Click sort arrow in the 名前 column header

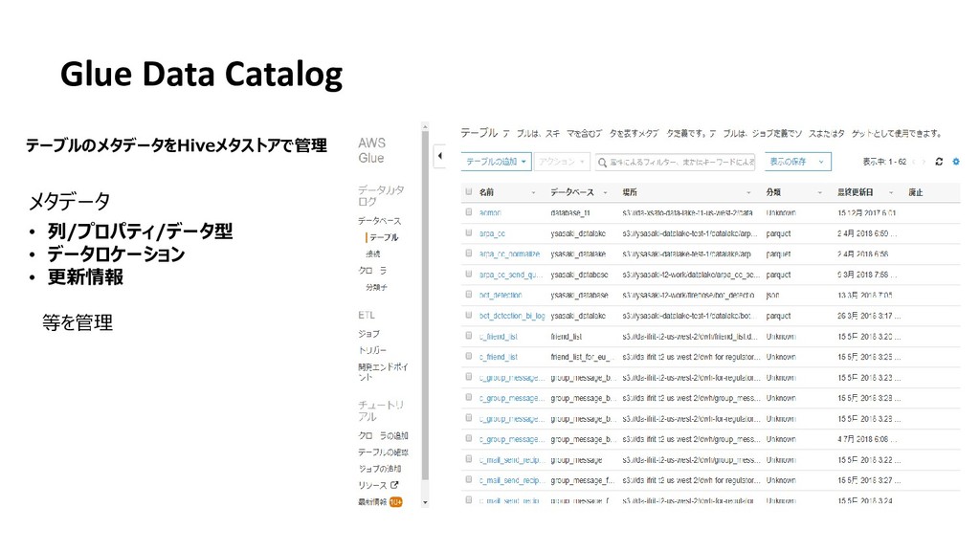[533, 192]
